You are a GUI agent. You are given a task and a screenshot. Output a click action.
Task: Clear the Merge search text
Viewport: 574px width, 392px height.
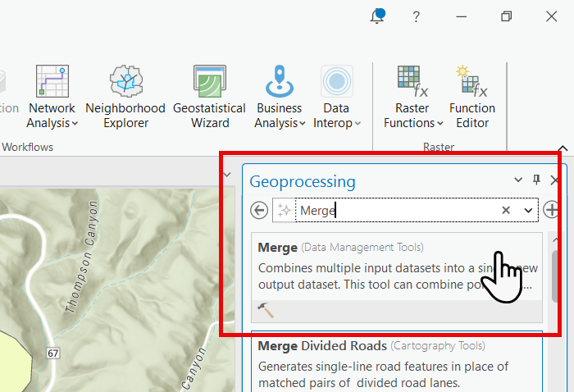[506, 210]
